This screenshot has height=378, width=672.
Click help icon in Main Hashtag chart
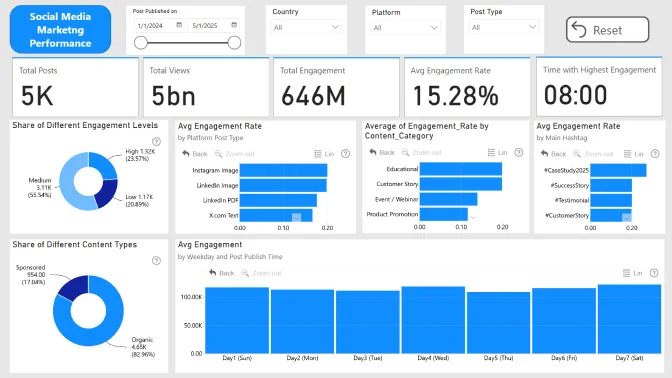click(x=655, y=153)
